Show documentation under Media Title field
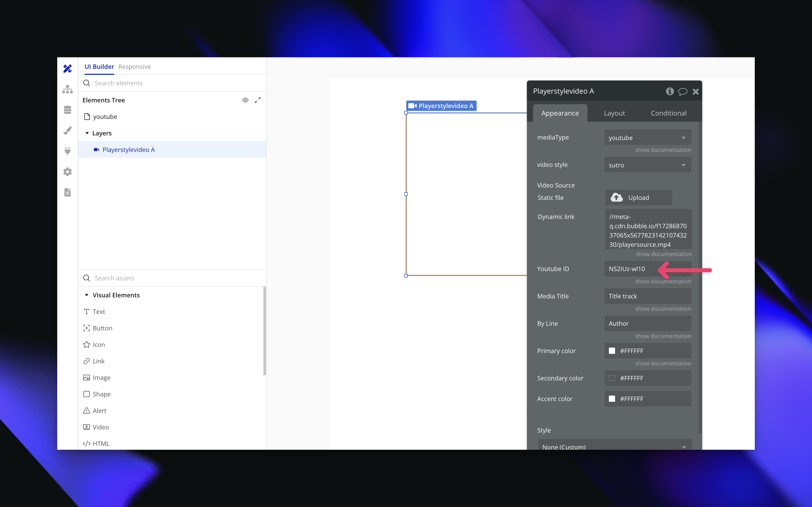 (x=663, y=309)
